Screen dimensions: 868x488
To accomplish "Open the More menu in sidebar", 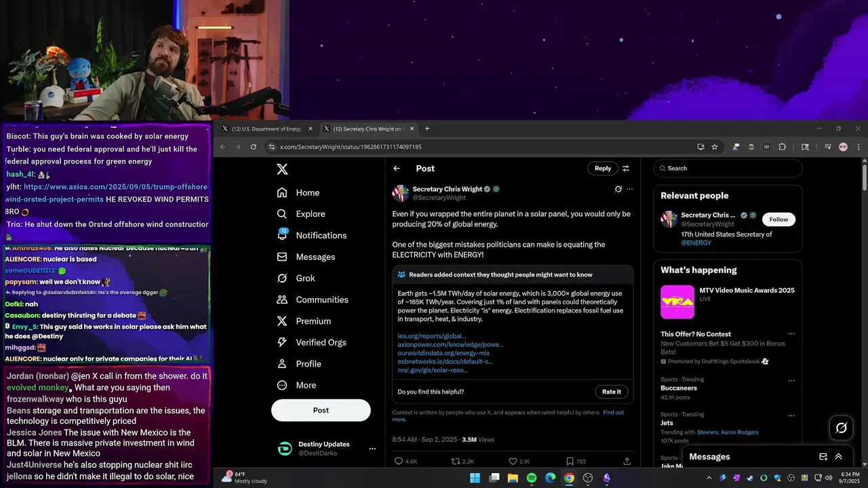I will [296, 385].
